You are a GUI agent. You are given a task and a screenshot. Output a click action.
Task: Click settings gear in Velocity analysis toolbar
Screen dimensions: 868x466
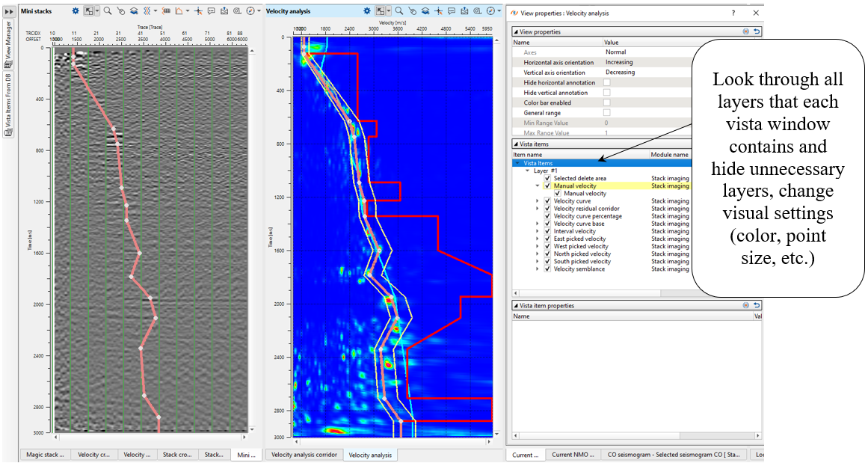[366, 11]
